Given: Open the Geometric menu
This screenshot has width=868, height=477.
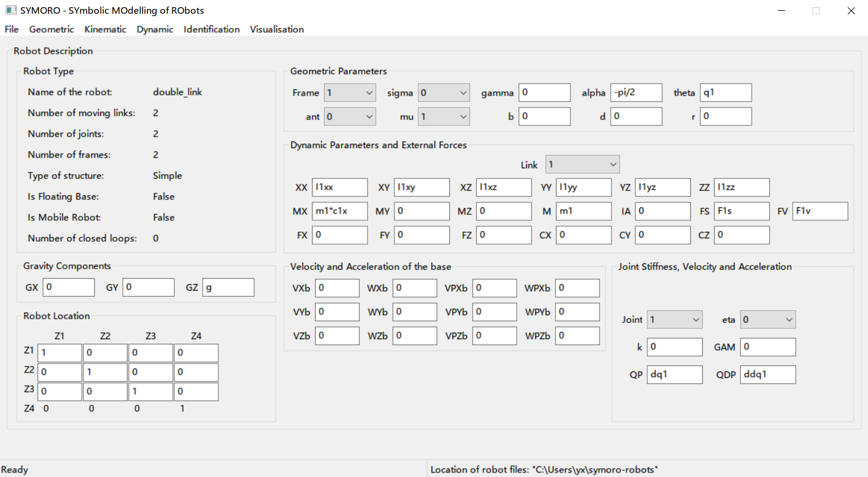Looking at the screenshot, I should tap(51, 29).
